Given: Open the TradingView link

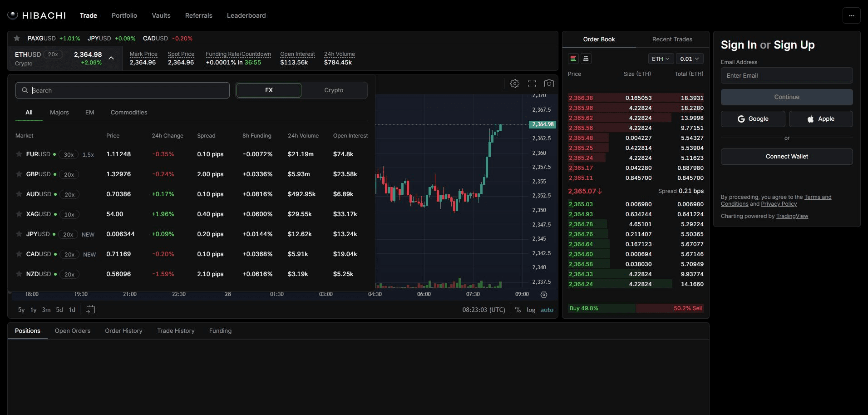Looking at the screenshot, I should tap(792, 216).
